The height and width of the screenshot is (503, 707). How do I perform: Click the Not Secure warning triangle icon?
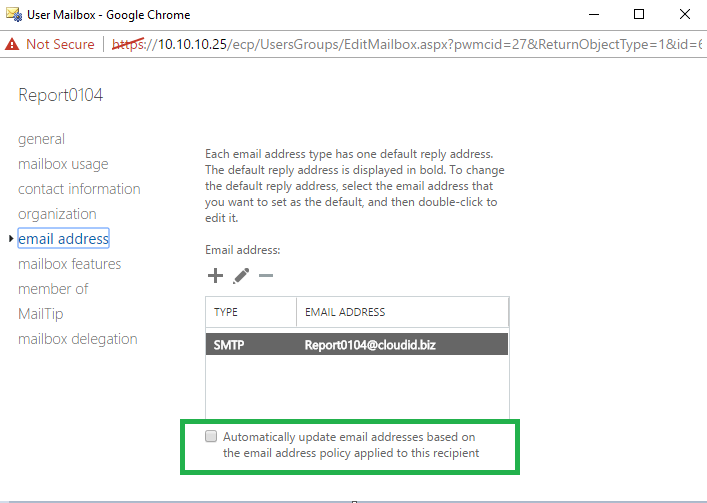(12, 44)
